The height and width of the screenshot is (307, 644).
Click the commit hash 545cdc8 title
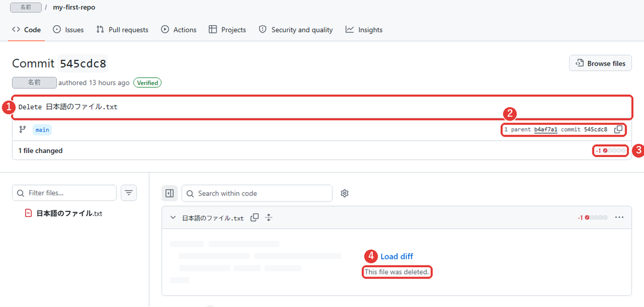click(83, 63)
